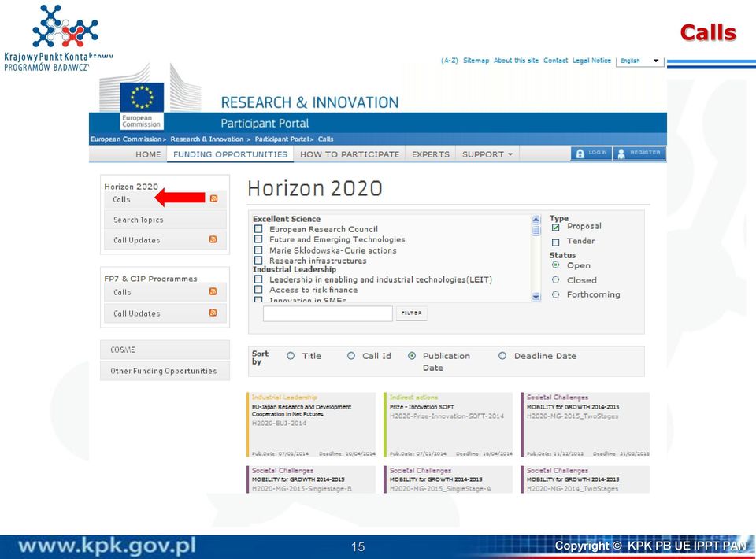Click Research & Innovation breadcrumb link
This screenshot has height=559, width=756.
tap(207, 139)
